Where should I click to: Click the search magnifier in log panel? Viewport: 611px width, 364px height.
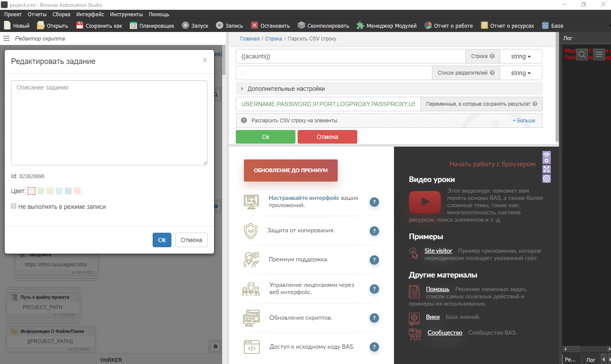582,55
